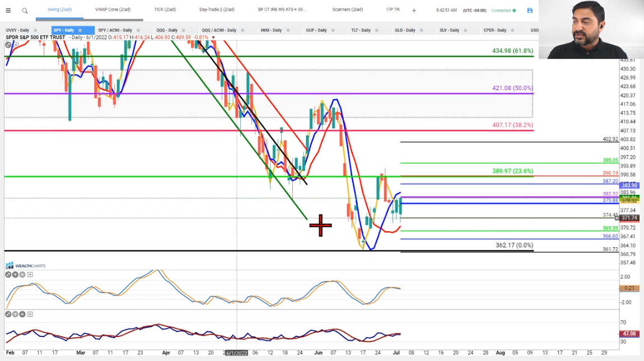Click the 402.92 price level label
Screen dimensions: 644x361
610,139
